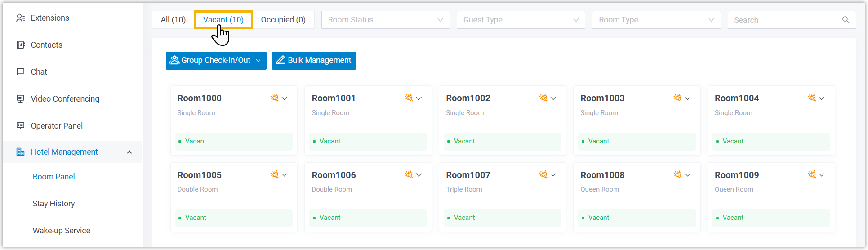Open the Room Type dropdown
868x250 pixels.
(656, 20)
